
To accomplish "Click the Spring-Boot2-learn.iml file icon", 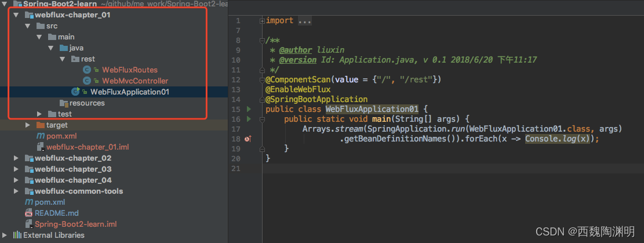I will (x=29, y=224).
